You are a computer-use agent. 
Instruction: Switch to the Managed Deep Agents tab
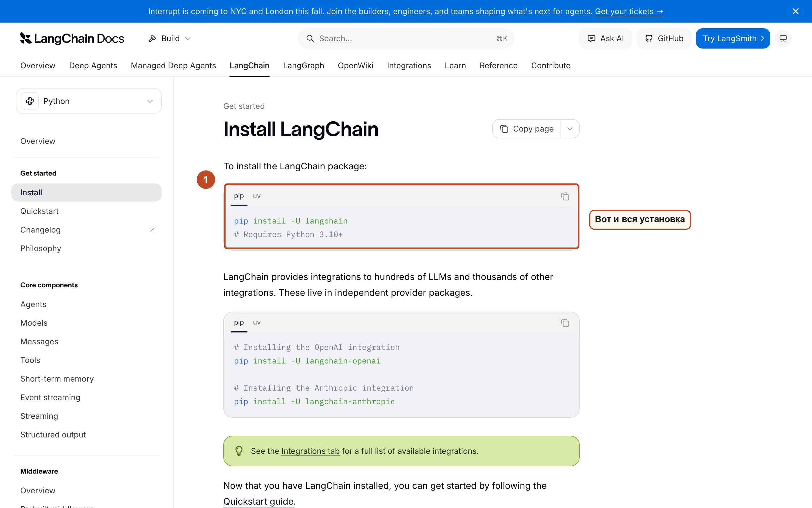coord(173,65)
